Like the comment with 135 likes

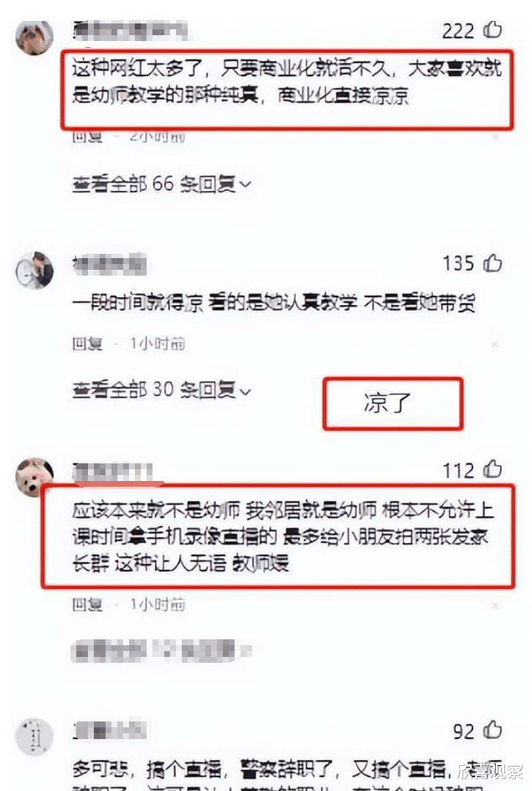[493, 263]
